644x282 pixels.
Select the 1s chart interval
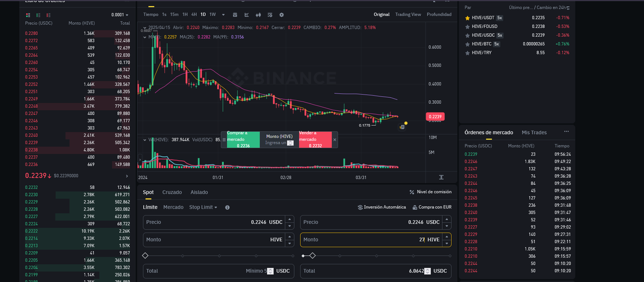tap(164, 15)
